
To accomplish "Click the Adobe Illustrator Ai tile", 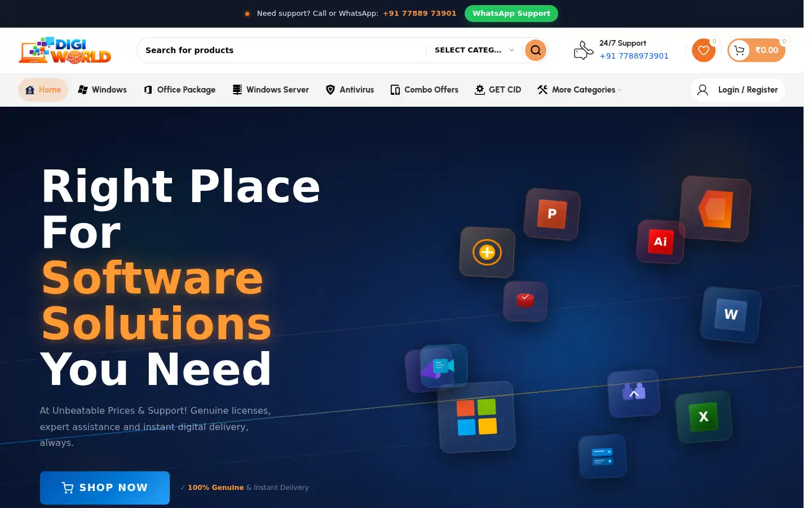I will tap(660, 242).
